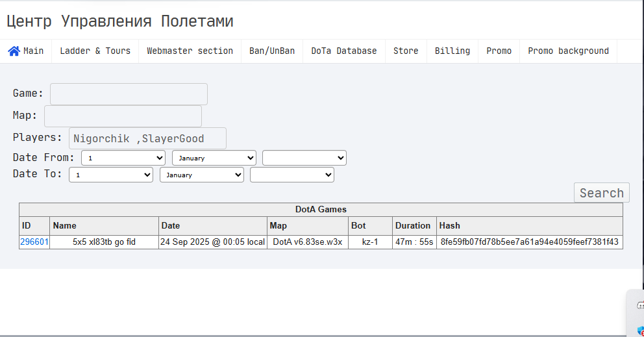Open the Date From year dropdown
The image size is (644, 337).
(304, 158)
